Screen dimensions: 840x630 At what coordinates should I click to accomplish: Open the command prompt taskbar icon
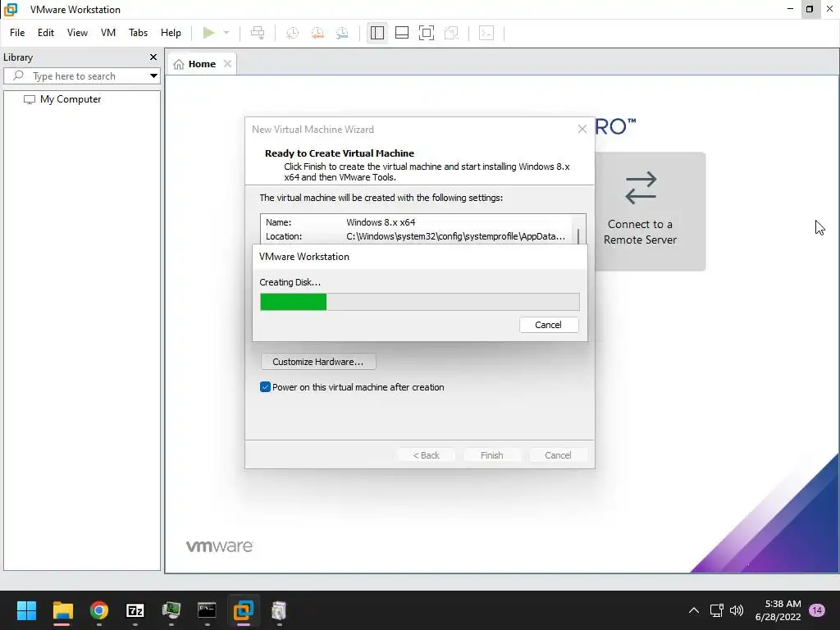pyautogui.click(x=207, y=610)
